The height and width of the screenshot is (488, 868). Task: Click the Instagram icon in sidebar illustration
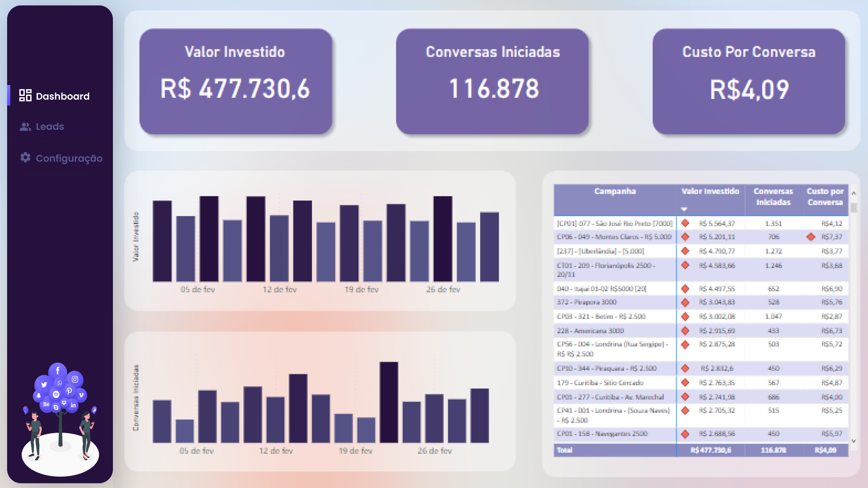pyautogui.click(x=75, y=379)
